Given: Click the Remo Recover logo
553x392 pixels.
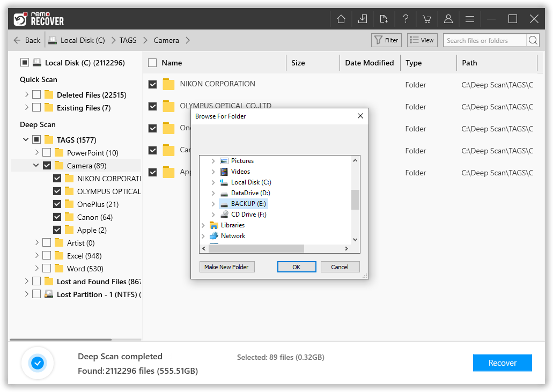Looking at the screenshot, I should [x=39, y=19].
